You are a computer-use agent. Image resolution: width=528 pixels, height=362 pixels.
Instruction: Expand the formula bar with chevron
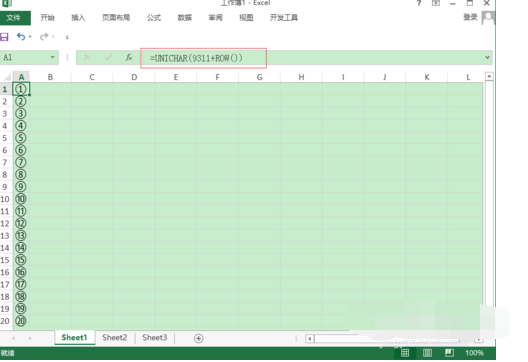(x=487, y=58)
